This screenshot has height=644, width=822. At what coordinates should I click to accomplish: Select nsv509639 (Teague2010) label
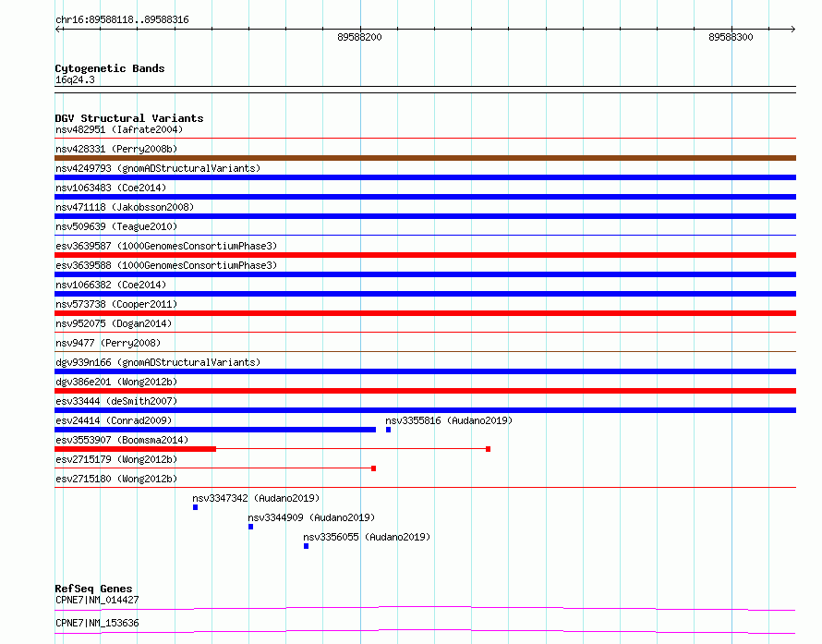point(116,226)
